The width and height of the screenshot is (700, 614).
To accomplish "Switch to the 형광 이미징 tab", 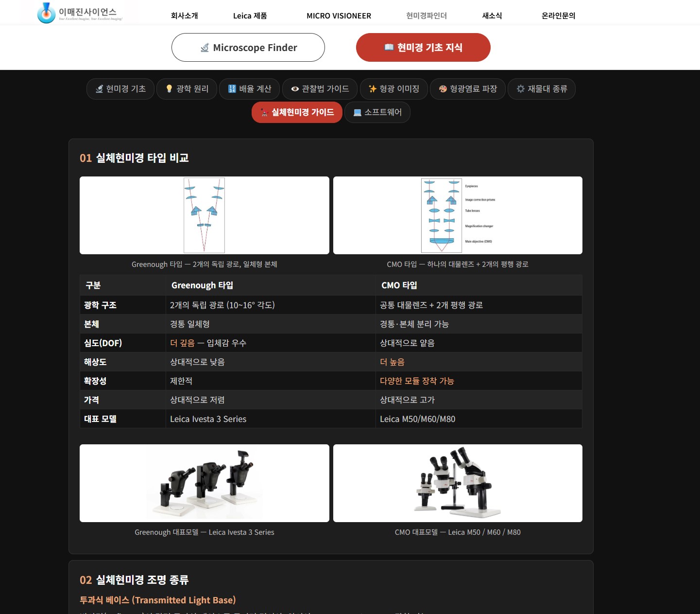I will (394, 89).
